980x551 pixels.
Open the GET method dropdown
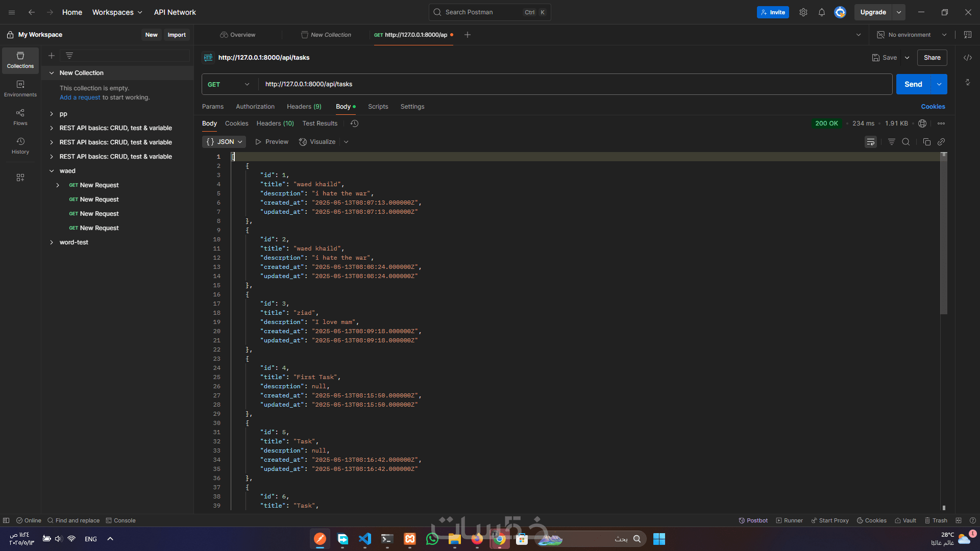pos(229,84)
